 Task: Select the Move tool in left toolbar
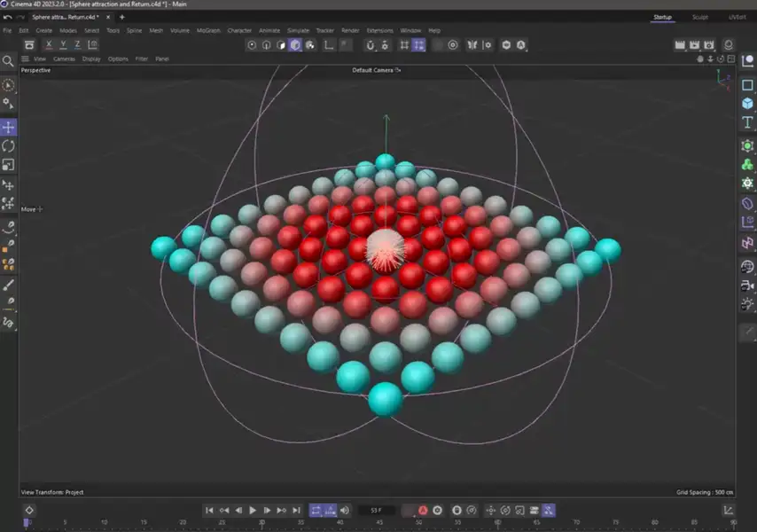(8, 128)
